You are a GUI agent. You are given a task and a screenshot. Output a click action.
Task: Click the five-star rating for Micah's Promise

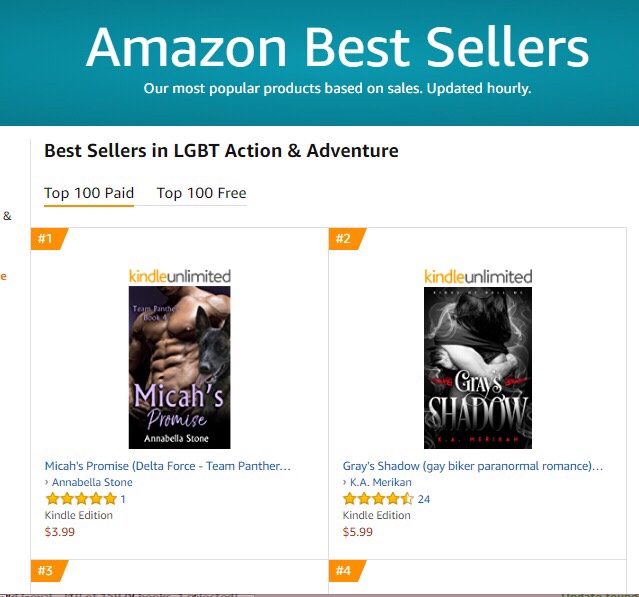coord(81,498)
